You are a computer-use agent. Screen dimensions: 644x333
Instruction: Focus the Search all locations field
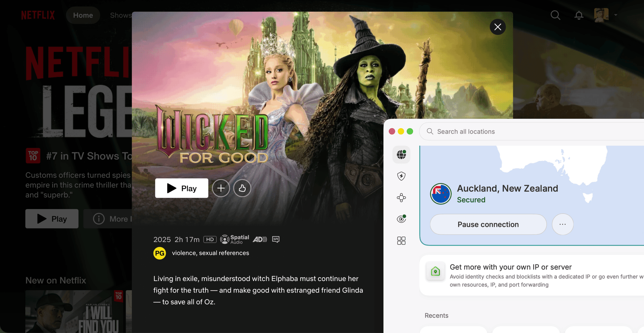(x=532, y=131)
